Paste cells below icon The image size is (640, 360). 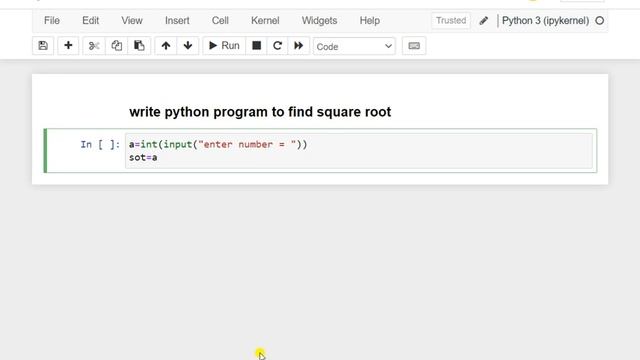(x=139, y=46)
